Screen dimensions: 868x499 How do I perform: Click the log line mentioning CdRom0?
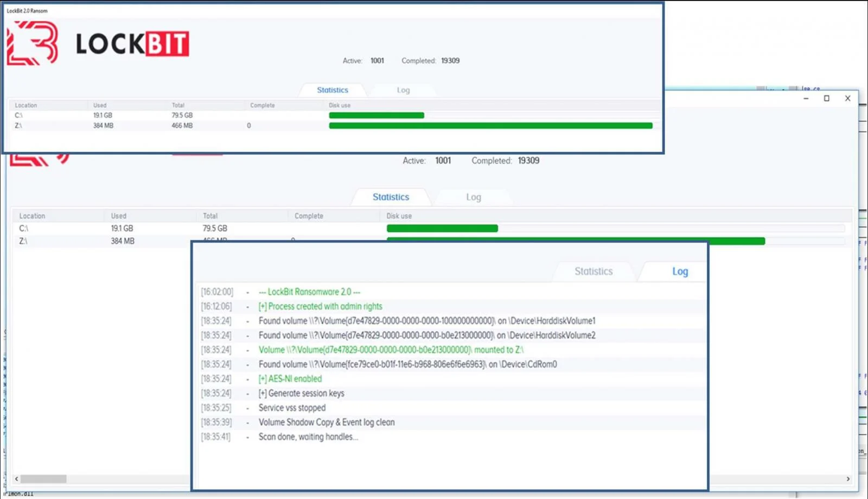coord(407,364)
